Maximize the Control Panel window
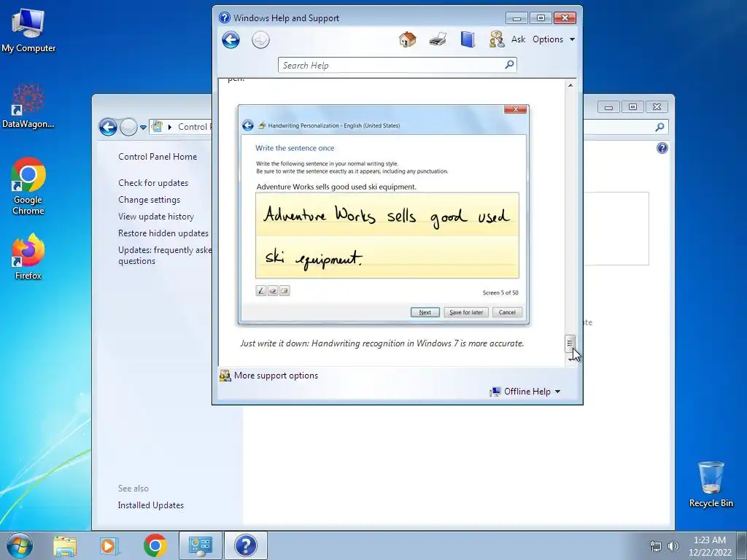The image size is (747, 560). tap(632, 107)
